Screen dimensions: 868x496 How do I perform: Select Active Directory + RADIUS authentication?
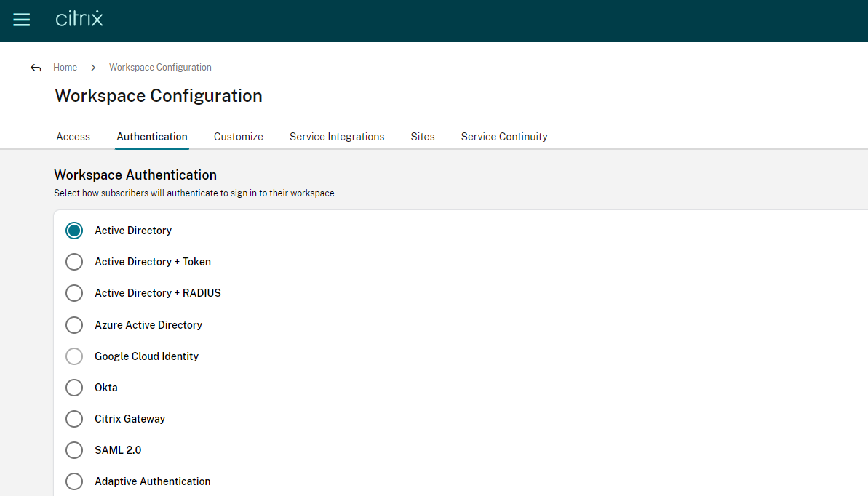coord(74,293)
